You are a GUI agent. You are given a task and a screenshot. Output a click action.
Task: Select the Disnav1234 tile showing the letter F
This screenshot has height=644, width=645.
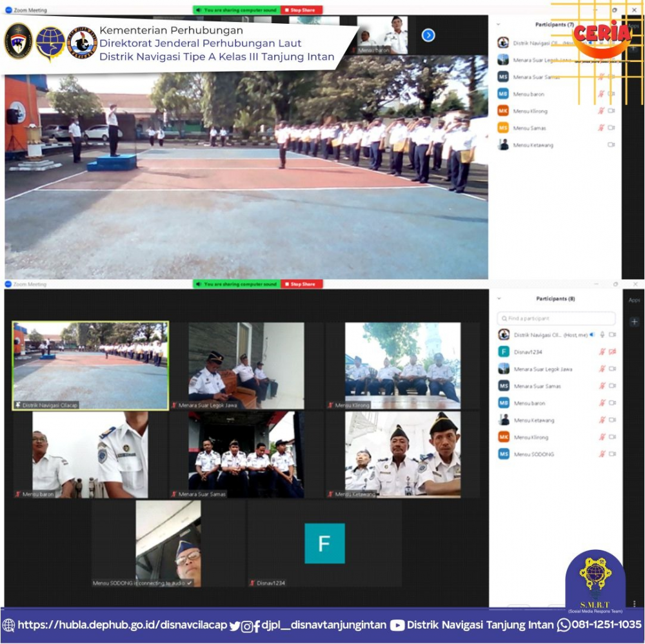(x=324, y=543)
